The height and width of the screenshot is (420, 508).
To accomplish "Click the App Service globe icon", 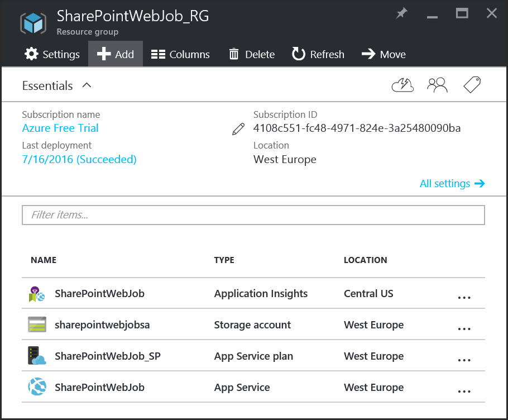I will coord(36,386).
